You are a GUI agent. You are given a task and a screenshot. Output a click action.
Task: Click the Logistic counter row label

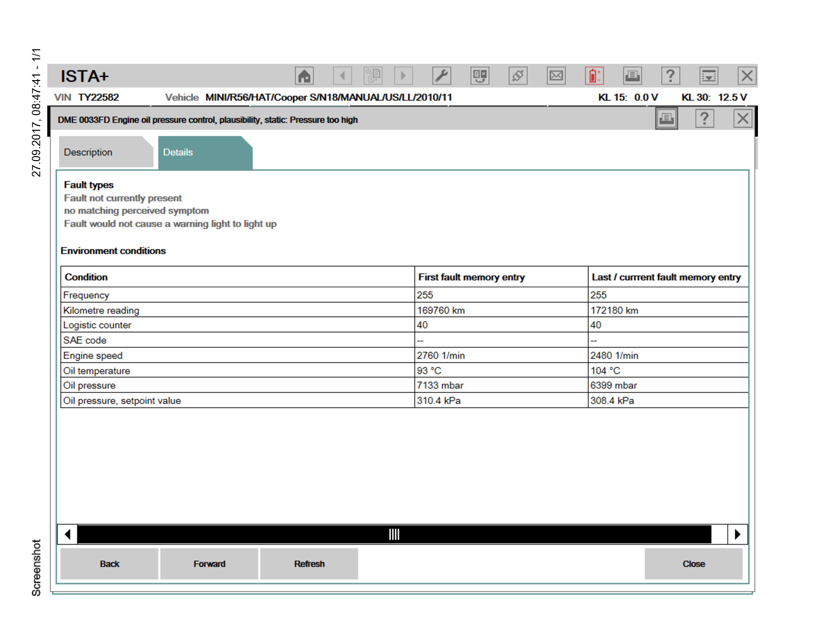pyautogui.click(x=97, y=325)
